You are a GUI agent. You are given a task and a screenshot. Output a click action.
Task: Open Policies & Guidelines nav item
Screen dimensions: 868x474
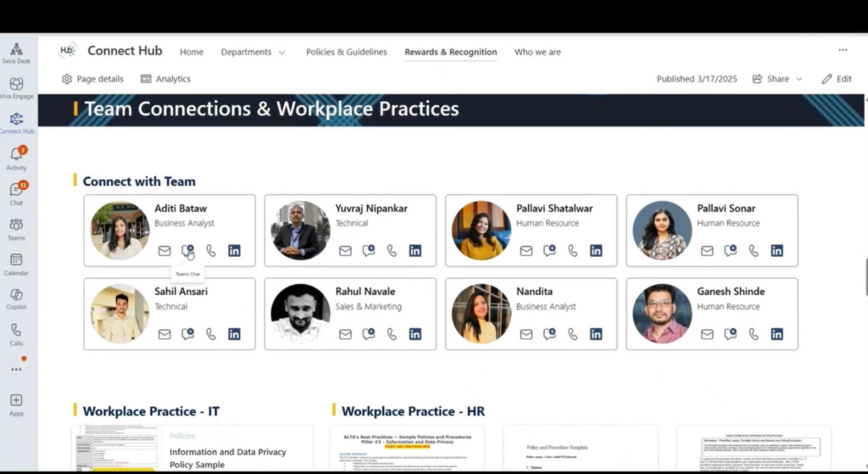(347, 52)
